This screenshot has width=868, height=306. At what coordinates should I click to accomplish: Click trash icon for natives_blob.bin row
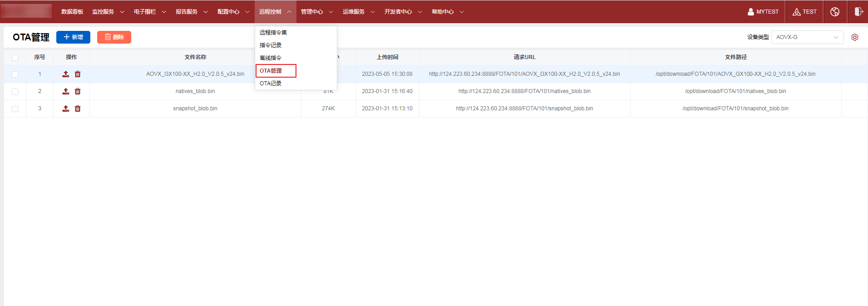pyautogui.click(x=78, y=91)
